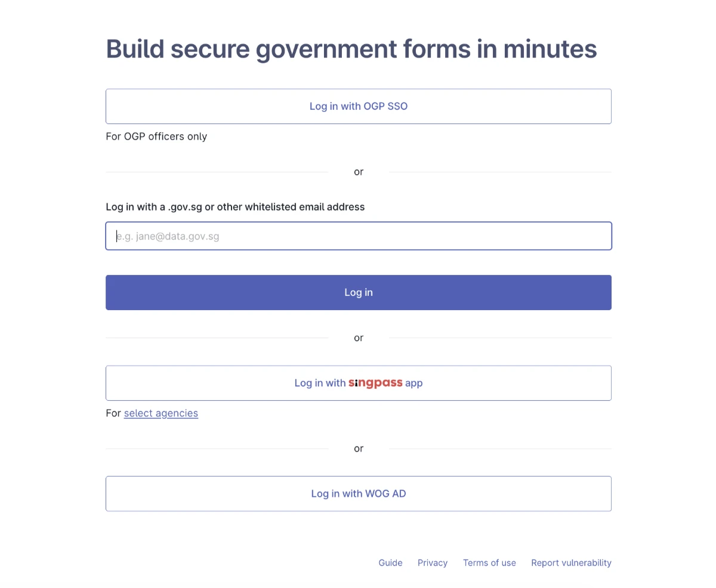Click the email address input field

(x=358, y=236)
